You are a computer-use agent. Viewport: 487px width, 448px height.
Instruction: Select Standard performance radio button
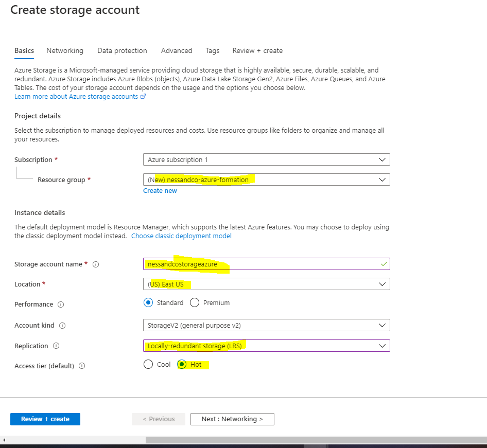click(148, 302)
